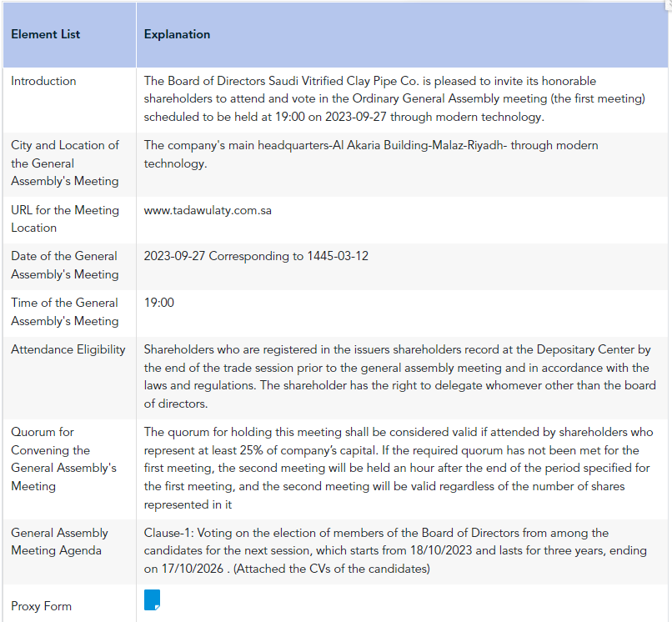Click the 'General Assembly Meeting Agenda' label
672x622 pixels.
click(59, 542)
